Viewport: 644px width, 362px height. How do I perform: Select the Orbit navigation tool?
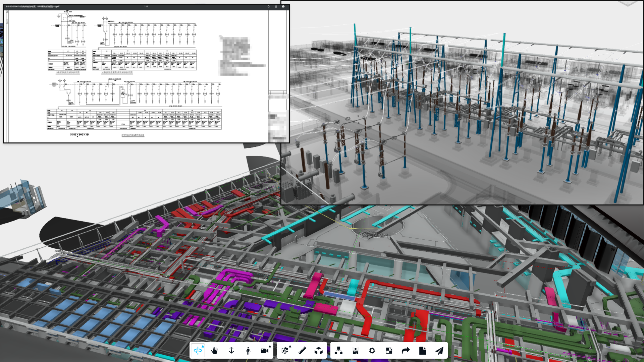(198, 351)
